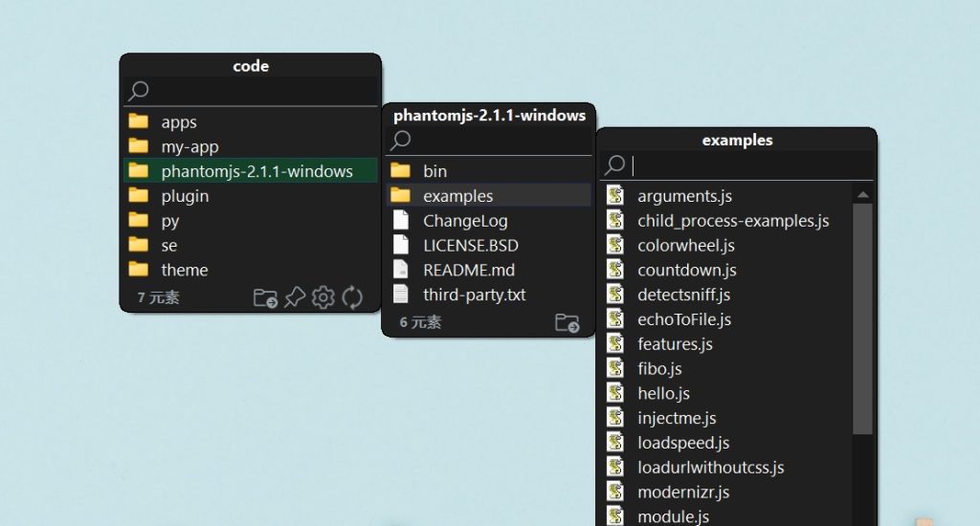The height and width of the screenshot is (526, 980).
Task: Click the fibo.js script icon
Action: [x=615, y=368]
